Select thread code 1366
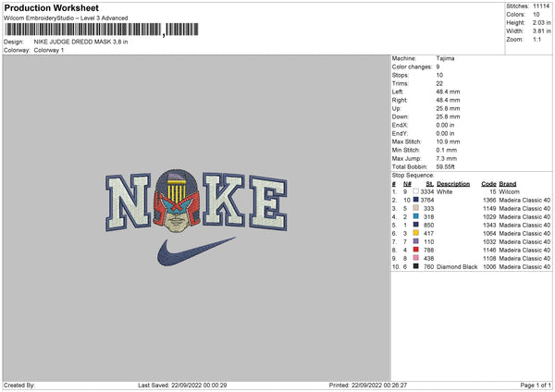555x392 pixels. coord(489,201)
